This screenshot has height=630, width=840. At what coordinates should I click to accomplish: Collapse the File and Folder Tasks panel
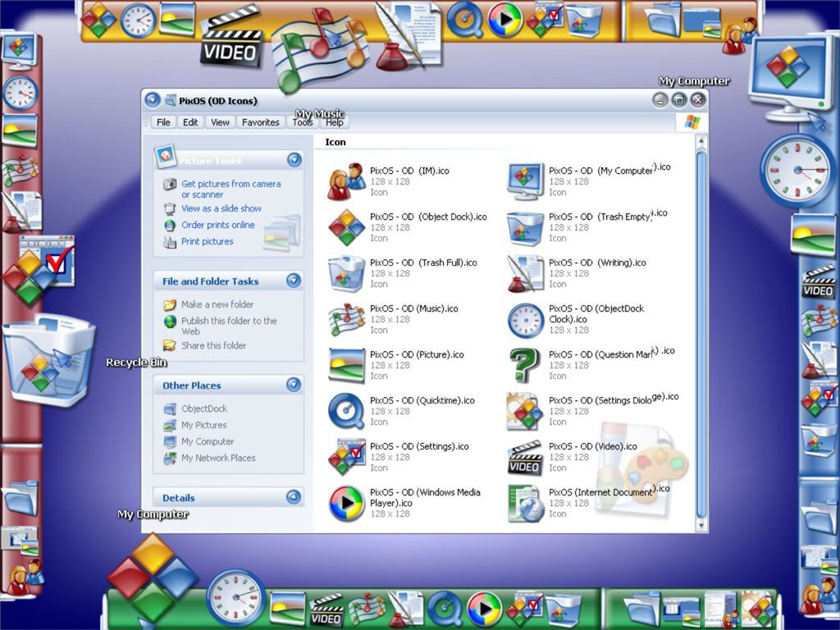point(294,281)
